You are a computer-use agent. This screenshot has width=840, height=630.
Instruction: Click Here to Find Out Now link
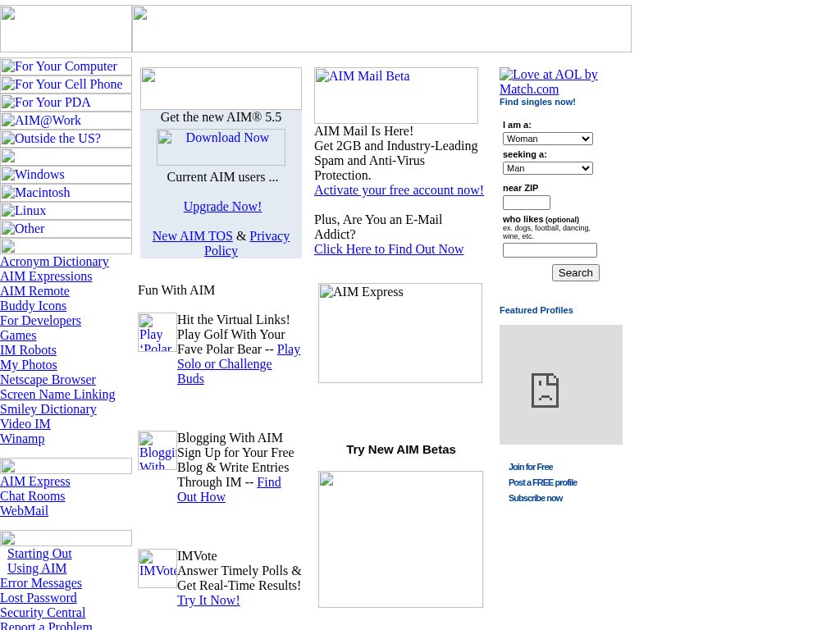tap(389, 249)
